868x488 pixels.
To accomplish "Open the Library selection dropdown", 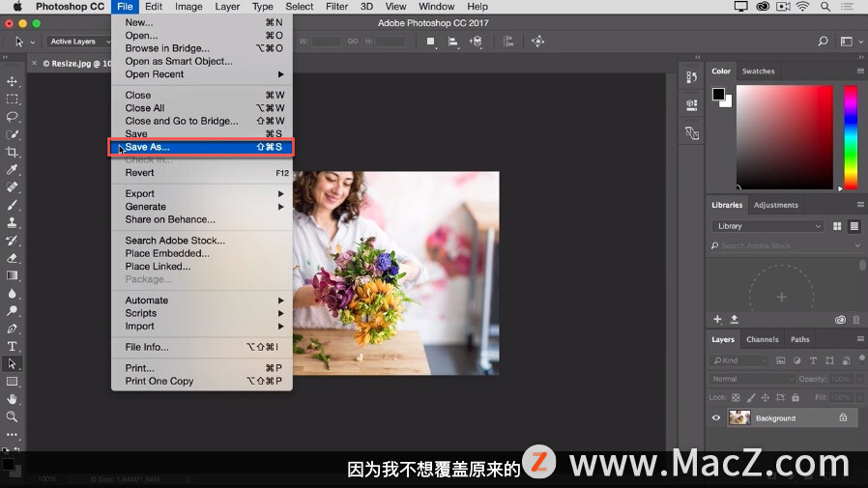I will pyautogui.click(x=767, y=226).
